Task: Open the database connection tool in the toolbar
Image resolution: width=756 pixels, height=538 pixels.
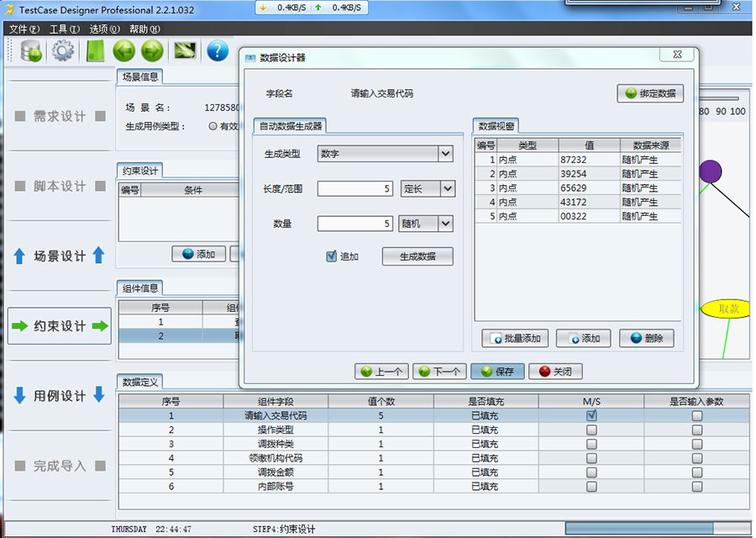Action: (x=30, y=50)
